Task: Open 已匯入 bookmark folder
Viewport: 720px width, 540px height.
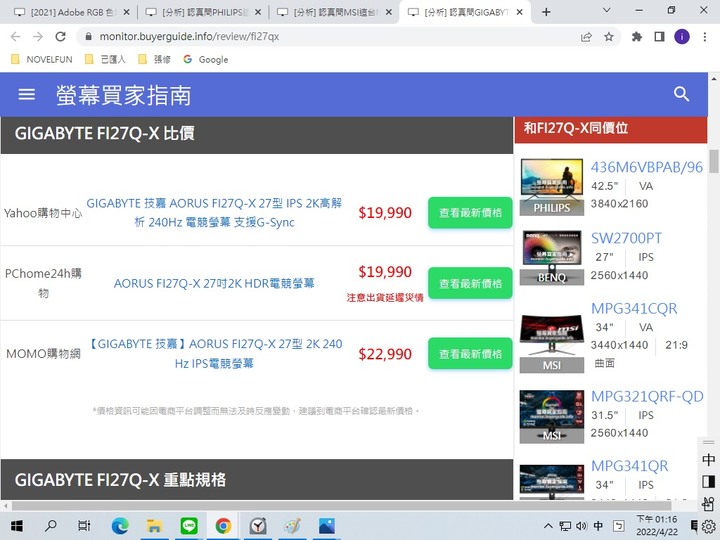Action: (105, 59)
